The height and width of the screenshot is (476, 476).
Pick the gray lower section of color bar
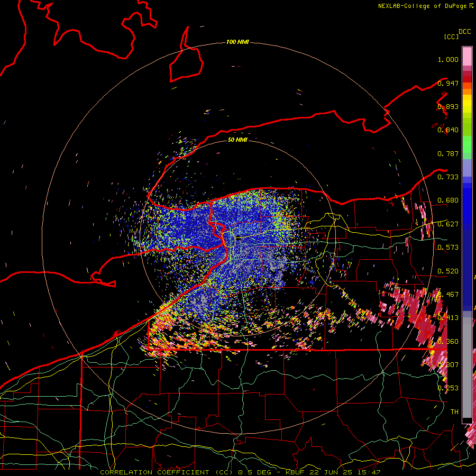point(467,368)
